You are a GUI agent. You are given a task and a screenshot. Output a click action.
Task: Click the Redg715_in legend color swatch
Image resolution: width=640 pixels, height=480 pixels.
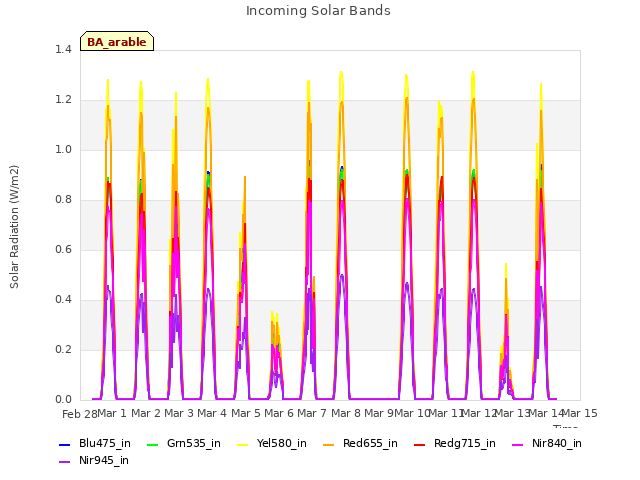420,444
